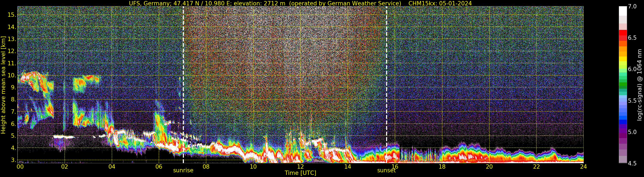Image resolution: width=644 pixels, height=177 pixels.
Task: Click the signal intensity colorbar
Action: [623, 85]
